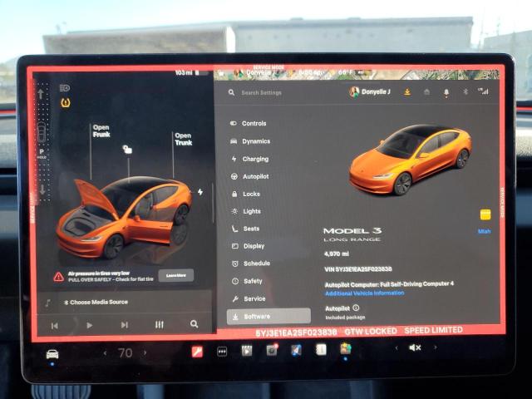Tap the VIN text in settings
The height and width of the screenshot is (399, 532).
[358, 269]
